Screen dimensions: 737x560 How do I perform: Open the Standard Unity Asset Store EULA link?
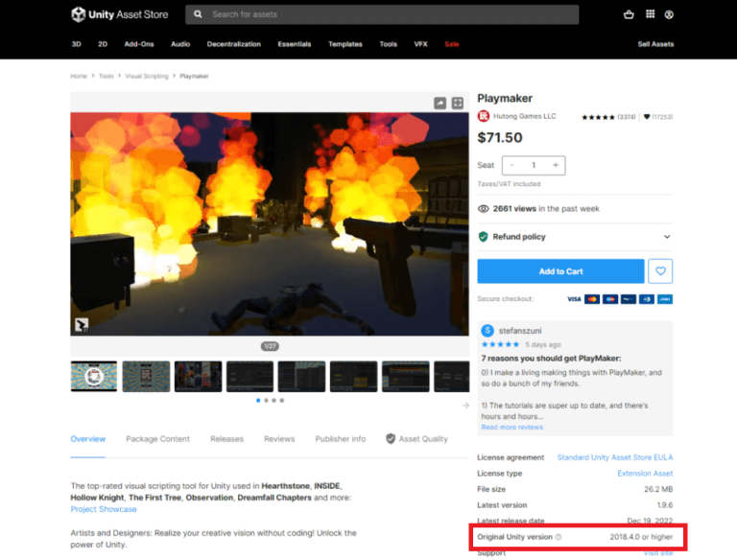pos(614,457)
